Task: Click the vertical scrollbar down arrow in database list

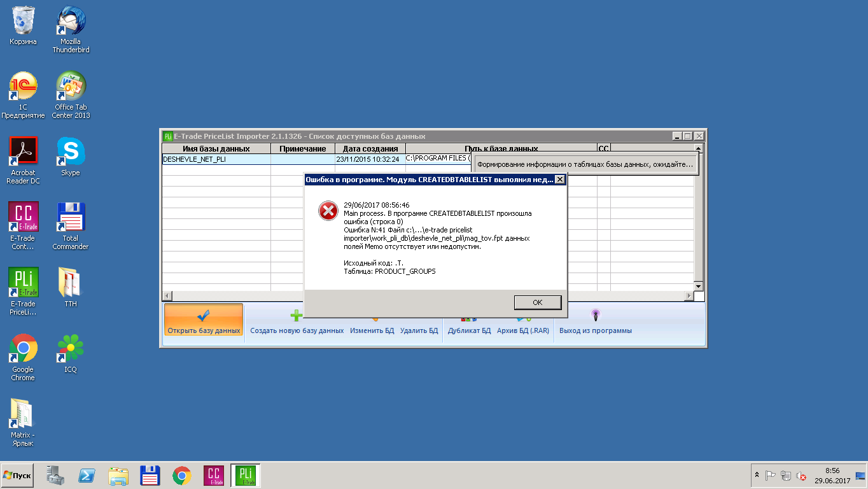Action: pos(698,286)
